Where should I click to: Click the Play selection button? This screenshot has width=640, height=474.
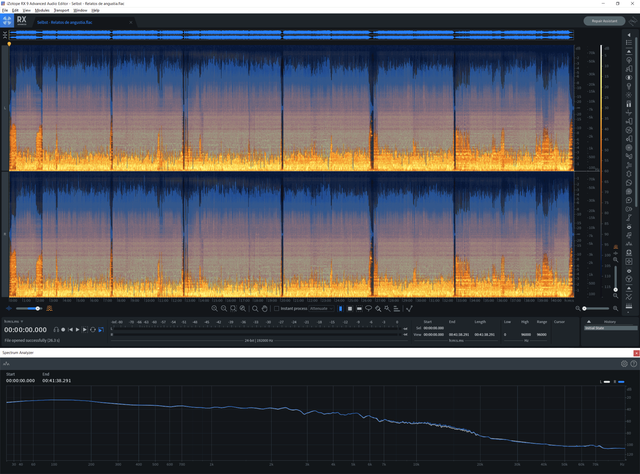click(85, 329)
